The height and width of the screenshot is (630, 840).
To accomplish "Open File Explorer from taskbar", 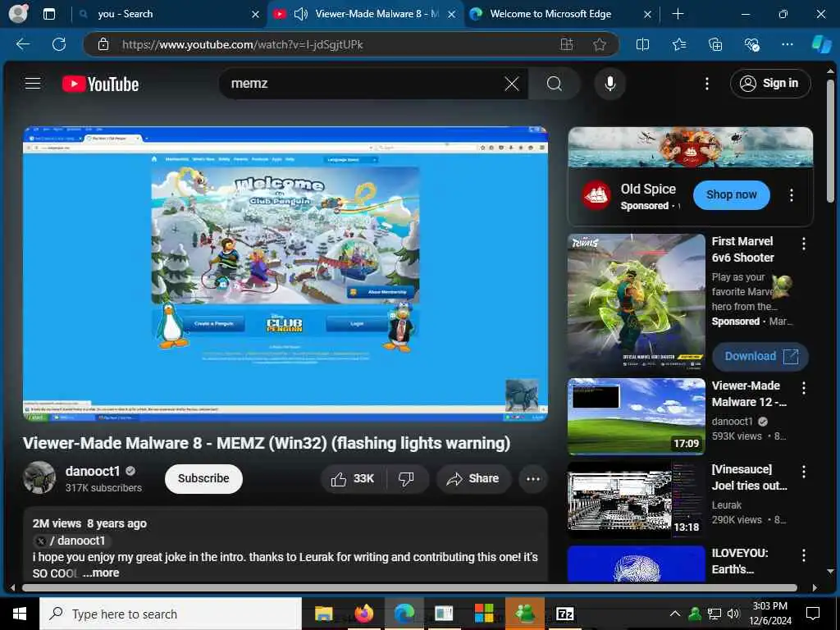I will point(323,614).
